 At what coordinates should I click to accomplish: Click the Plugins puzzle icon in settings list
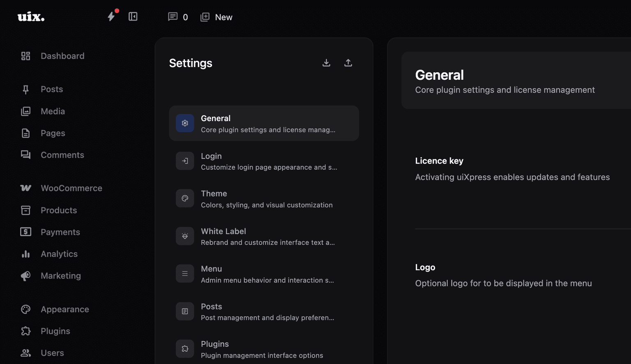click(185, 348)
